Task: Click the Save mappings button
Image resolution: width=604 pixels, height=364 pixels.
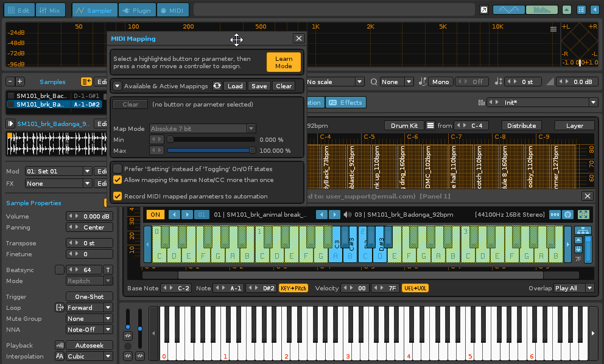Action: pyautogui.click(x=259, y=86)
